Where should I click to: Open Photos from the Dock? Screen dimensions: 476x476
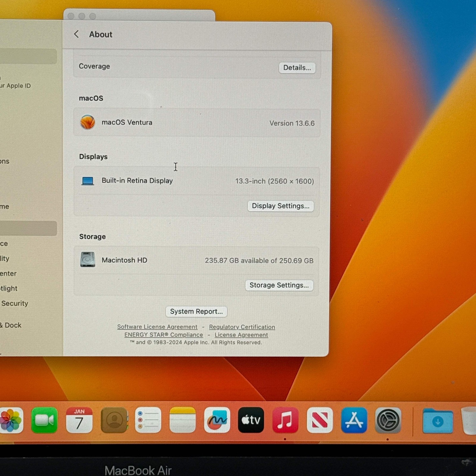[x=11, y=420]
